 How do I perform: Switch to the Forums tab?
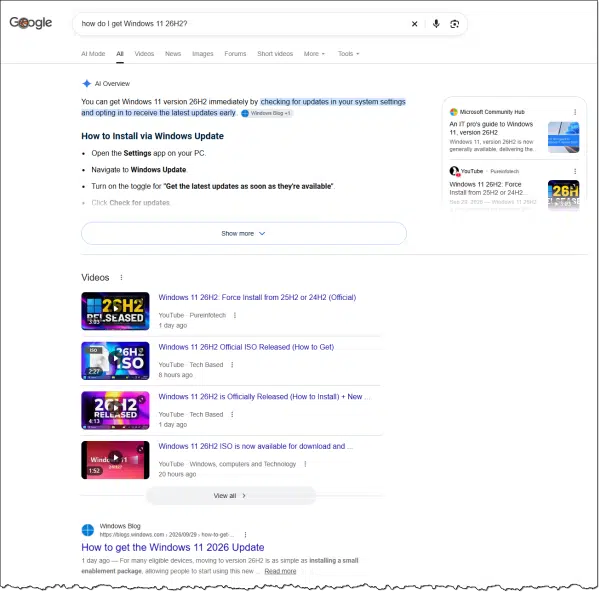(235, 54)
